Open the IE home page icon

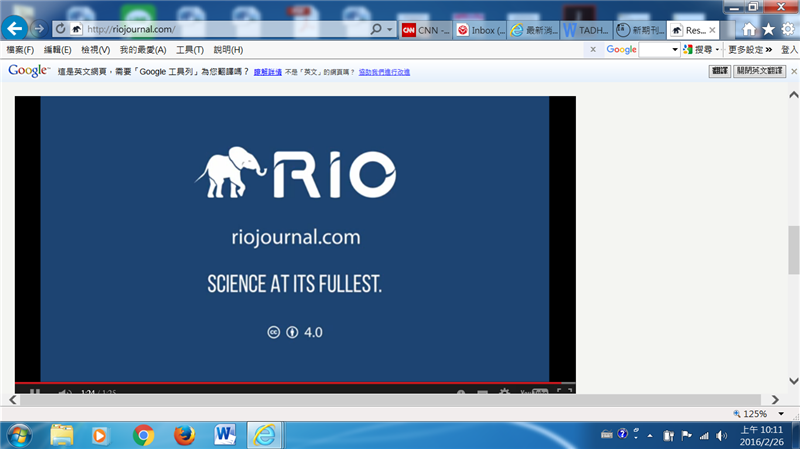click(x=749, y=29)
